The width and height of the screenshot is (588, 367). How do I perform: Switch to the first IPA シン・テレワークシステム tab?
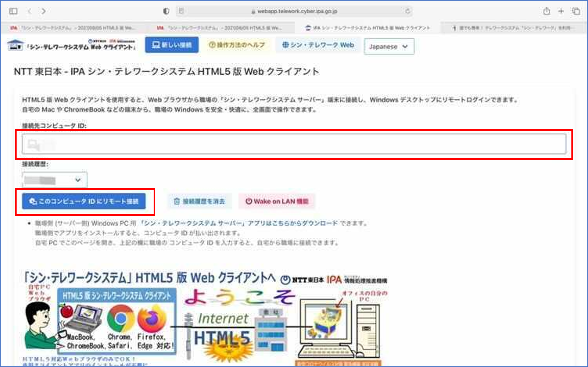73,28
